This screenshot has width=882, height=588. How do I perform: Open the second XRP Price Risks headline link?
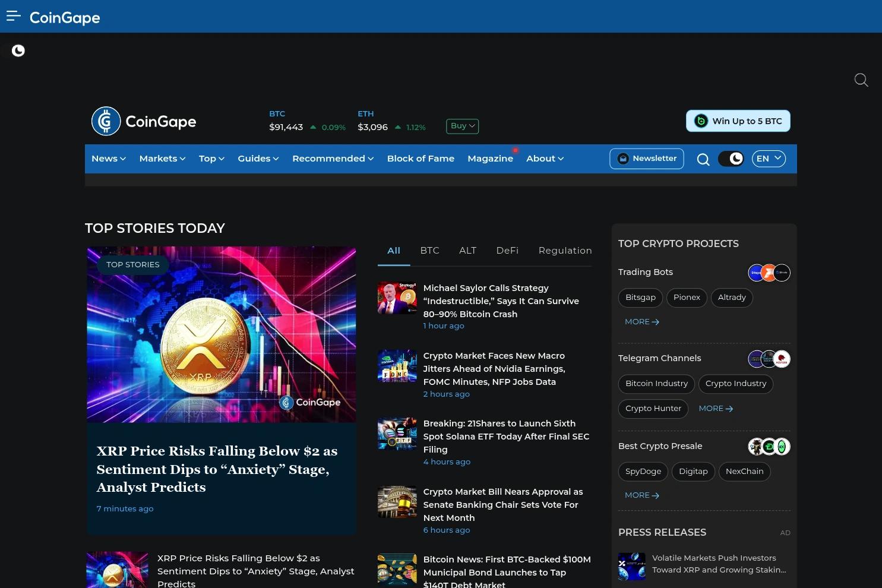pos(256,571)
